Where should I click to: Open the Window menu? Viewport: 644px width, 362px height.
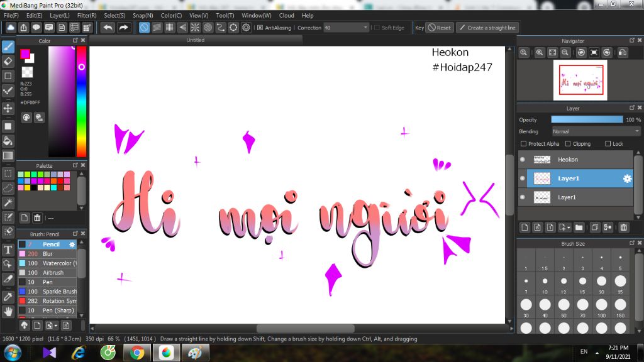(x=257, y=16)
